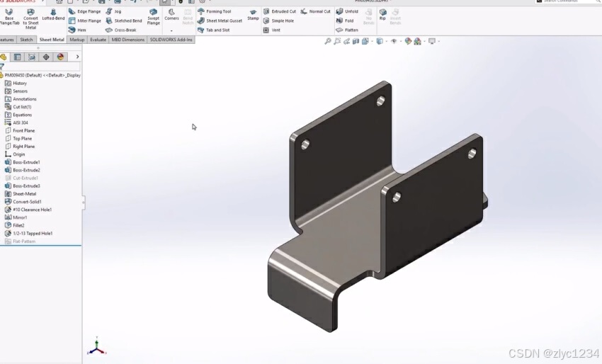The width and height of the screenshot is (602, 364).
Task: Select the Rip tool
Action: 382,15
